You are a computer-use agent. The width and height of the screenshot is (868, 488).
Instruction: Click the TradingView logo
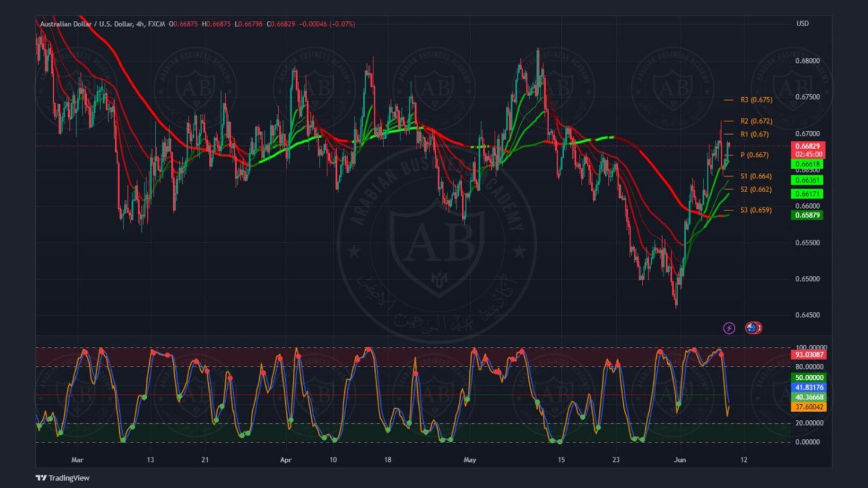(62, 478)
